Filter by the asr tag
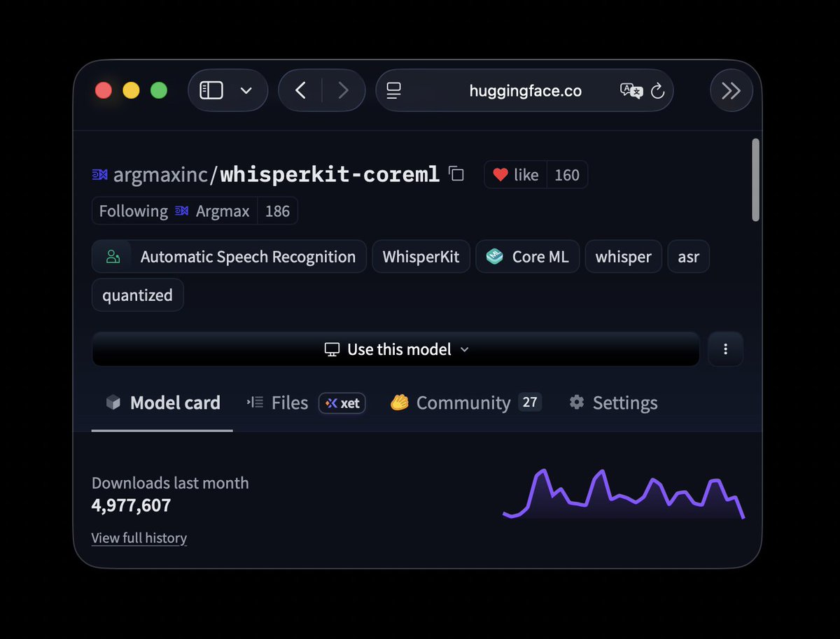Image resolution: width=840 pixels, height=639 pixels. [x=688, y=256]
